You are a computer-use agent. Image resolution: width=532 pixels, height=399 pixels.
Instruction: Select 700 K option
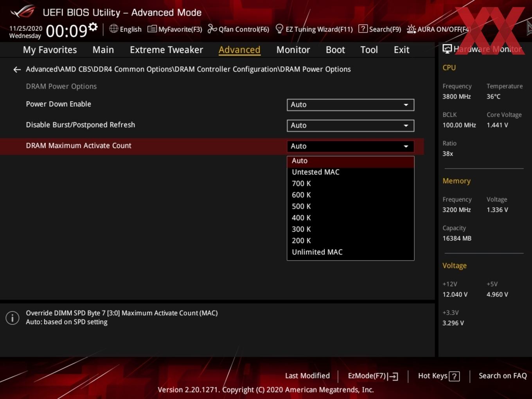tap(350, 183)
